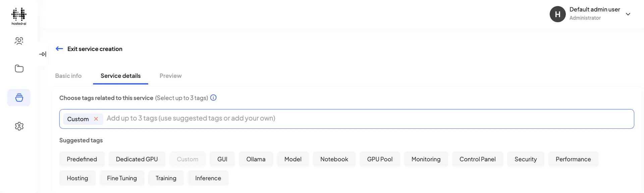644x193 pixels.
Task: Expand the sidebar with the arrow-to-bar icon
Action: pos(43,54)
